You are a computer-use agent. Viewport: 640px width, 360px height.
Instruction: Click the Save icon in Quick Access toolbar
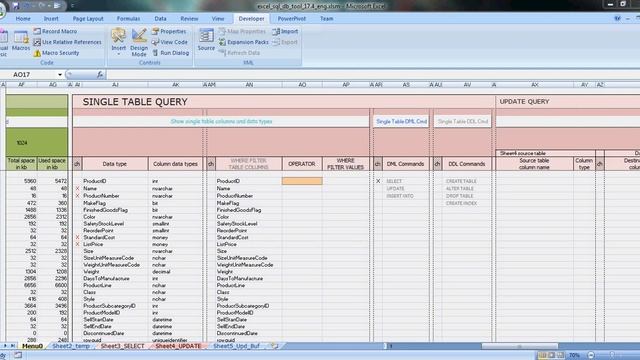click(16, 6)
